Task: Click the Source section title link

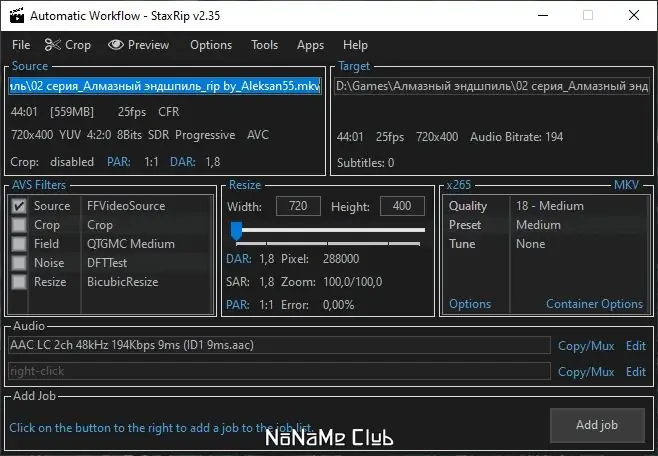Action: [x=30, y=66]
